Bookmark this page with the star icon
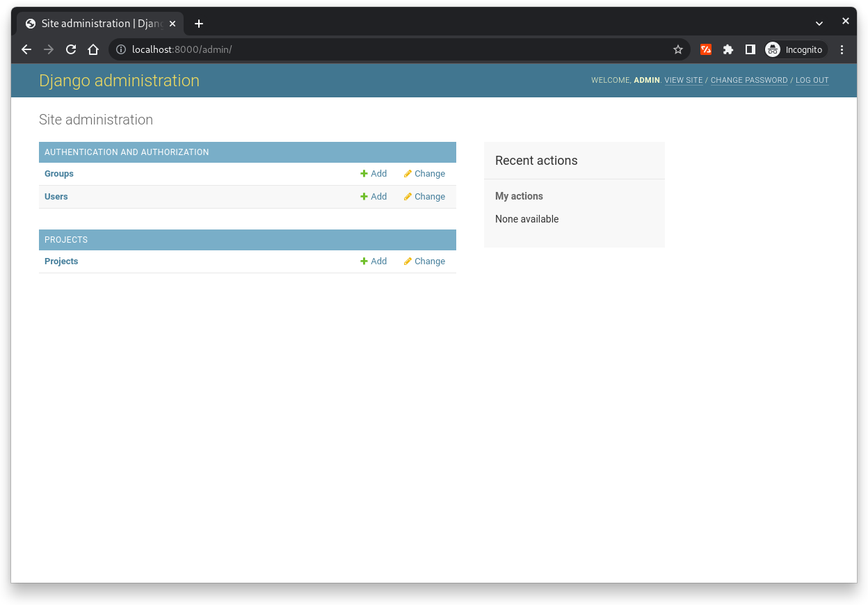 (678, 49)
